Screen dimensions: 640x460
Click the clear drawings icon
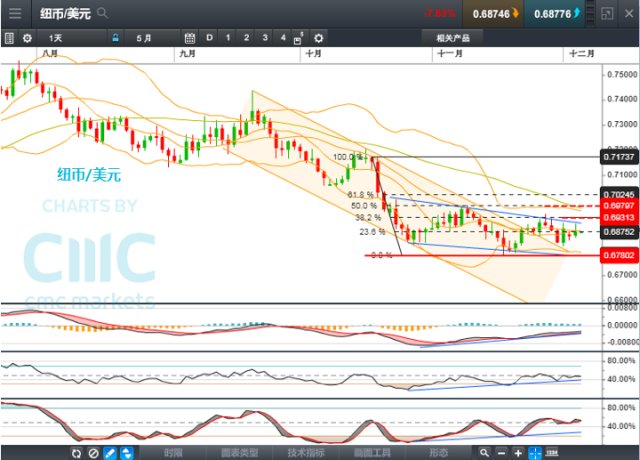(93, 453)
